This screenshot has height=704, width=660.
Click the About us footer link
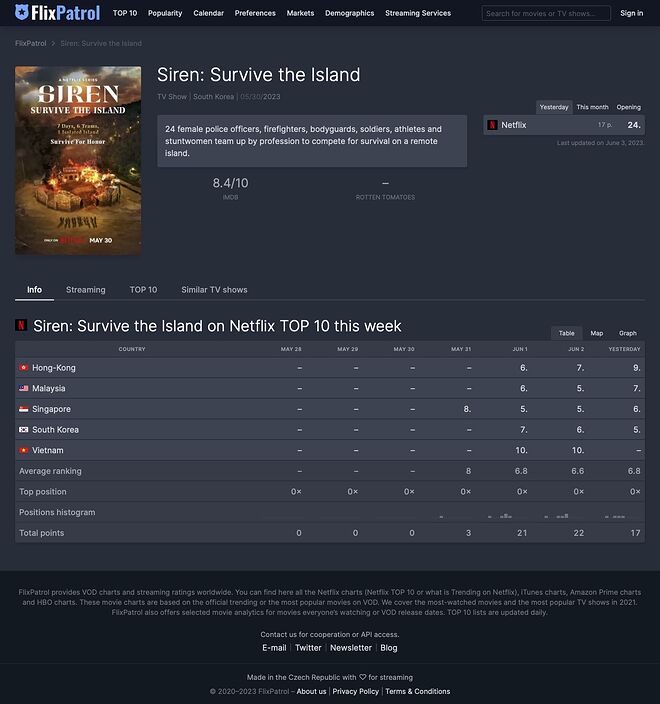tap(311, 691)
